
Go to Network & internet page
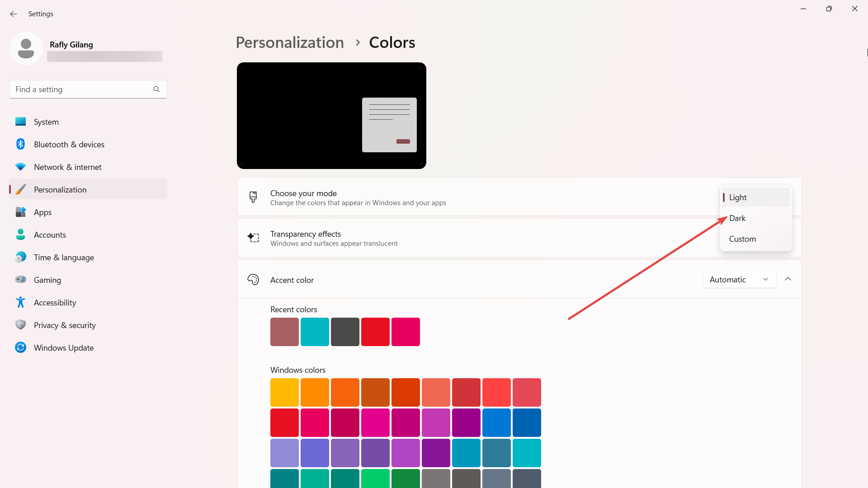88,167
